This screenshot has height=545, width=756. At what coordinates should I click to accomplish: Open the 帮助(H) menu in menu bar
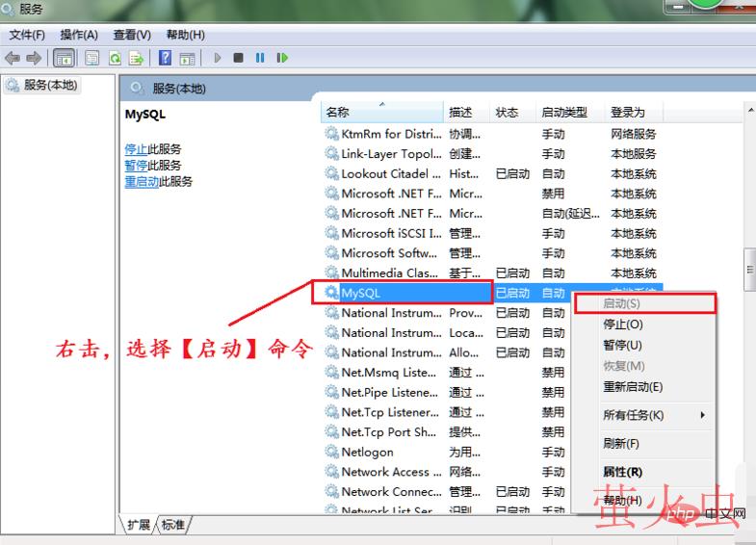pyautogui.click(x=186, y=35)
